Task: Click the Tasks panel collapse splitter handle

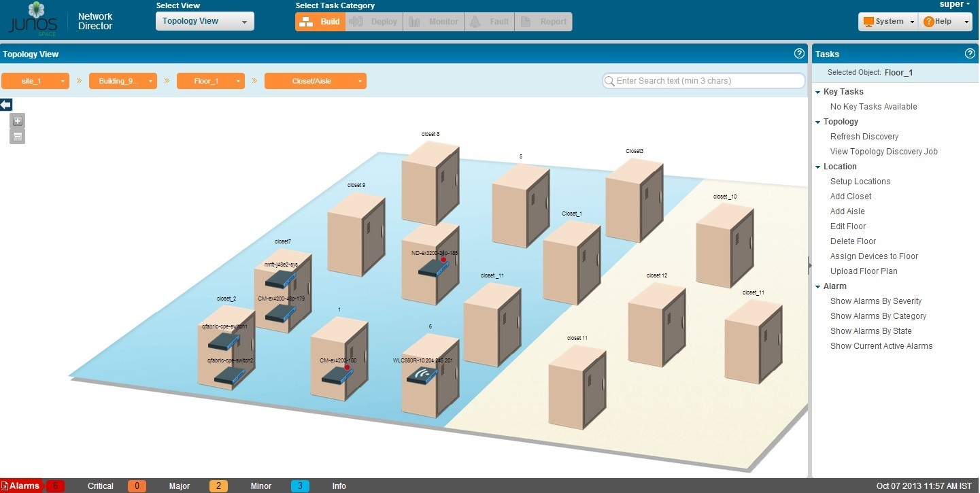Action: tap(809, 265)
